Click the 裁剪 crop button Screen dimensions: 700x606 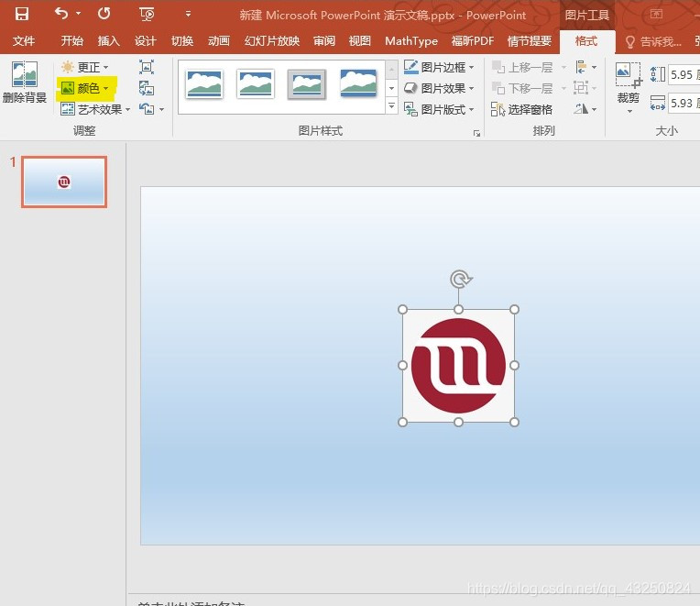tap(629, 87)
